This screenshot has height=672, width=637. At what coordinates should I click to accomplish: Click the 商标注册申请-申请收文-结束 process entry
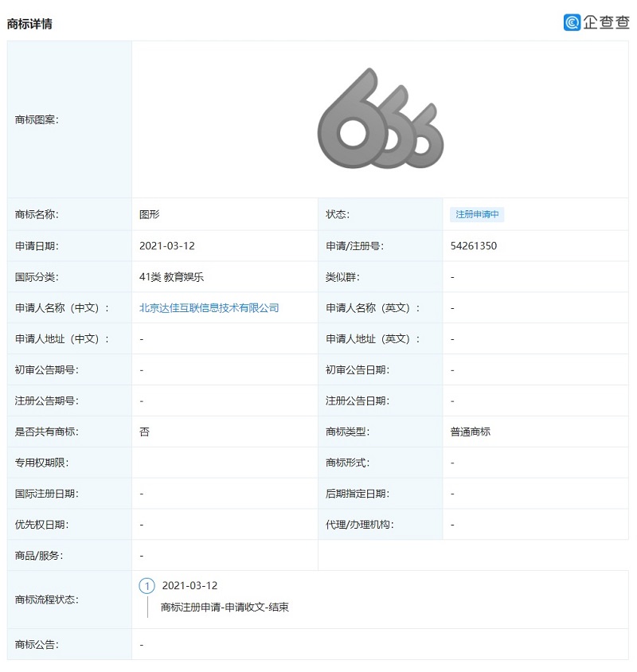pyautogui.click(x=225, y=608)
